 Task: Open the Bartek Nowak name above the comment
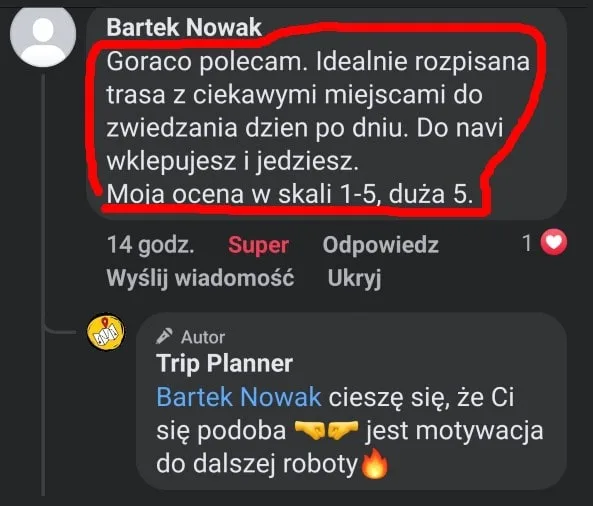(184, 27)
